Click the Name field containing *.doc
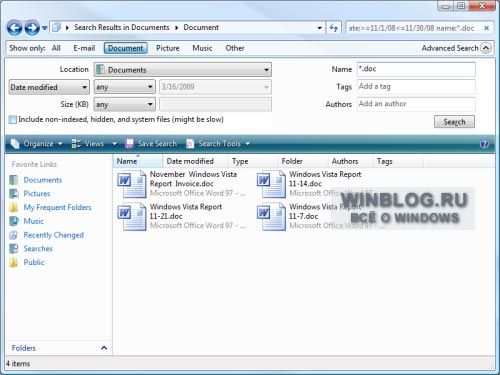 [x=416, y=69]
